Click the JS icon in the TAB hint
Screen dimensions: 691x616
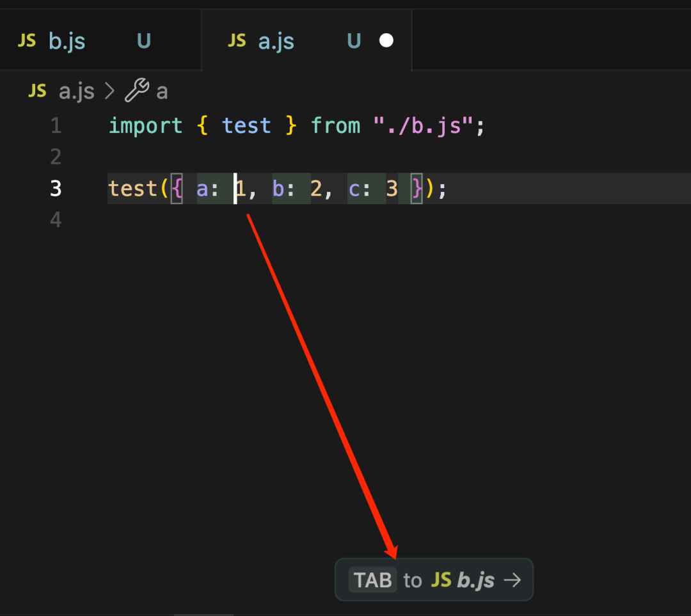(x=441, y=580)
